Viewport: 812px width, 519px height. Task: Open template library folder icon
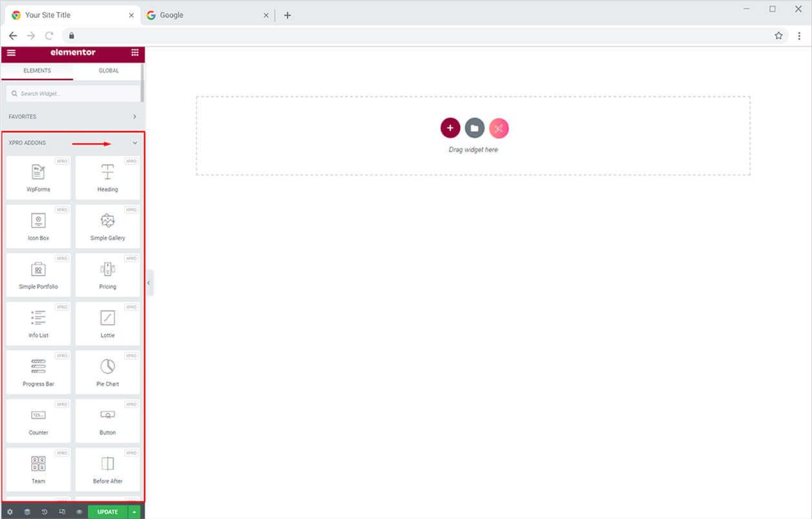point(474,128)
